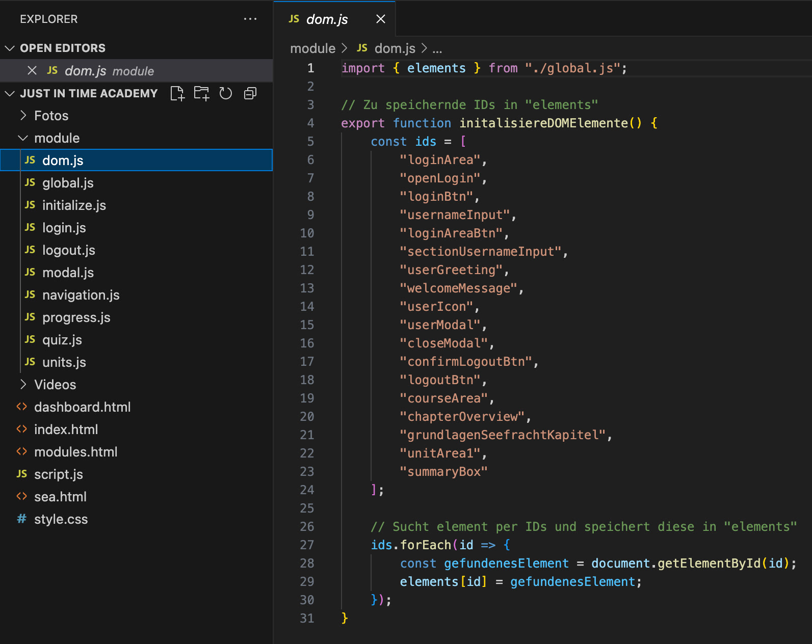Click the dom.js breadcrumb segment
This screenshot has width=812, height=644.
395,48
